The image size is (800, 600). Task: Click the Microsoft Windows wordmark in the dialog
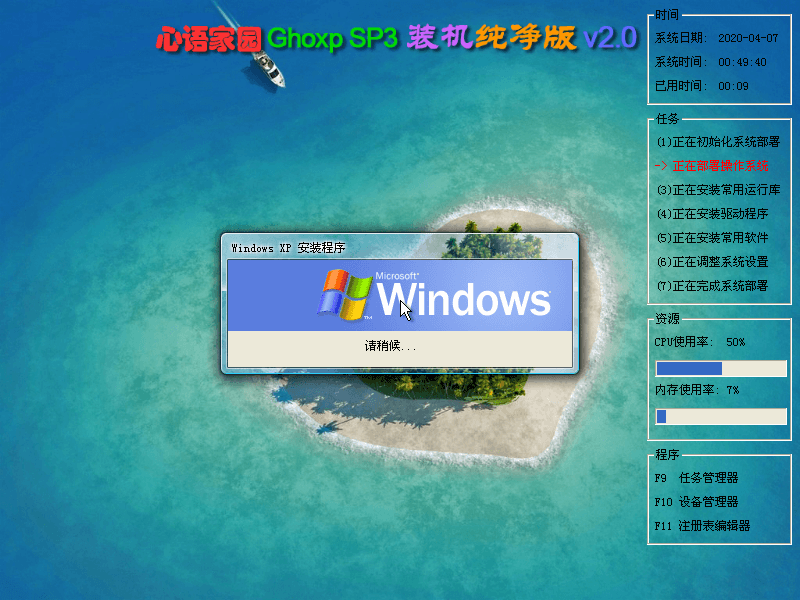[463, 294]
